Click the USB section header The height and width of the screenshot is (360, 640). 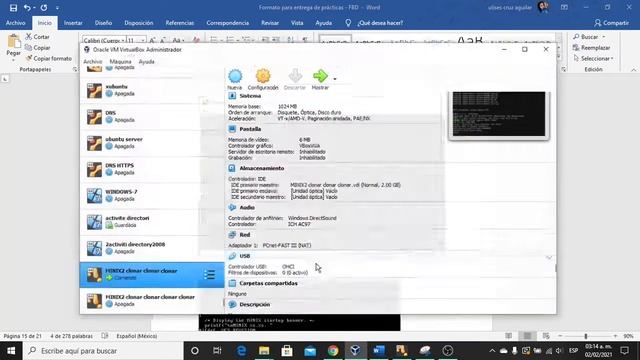point(245,256)
